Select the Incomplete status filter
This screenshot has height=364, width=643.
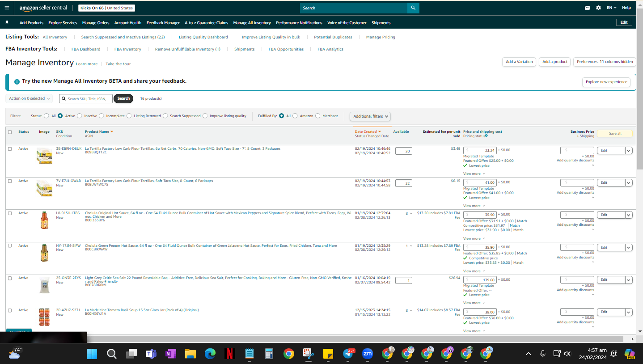click(x=102, y=116)
